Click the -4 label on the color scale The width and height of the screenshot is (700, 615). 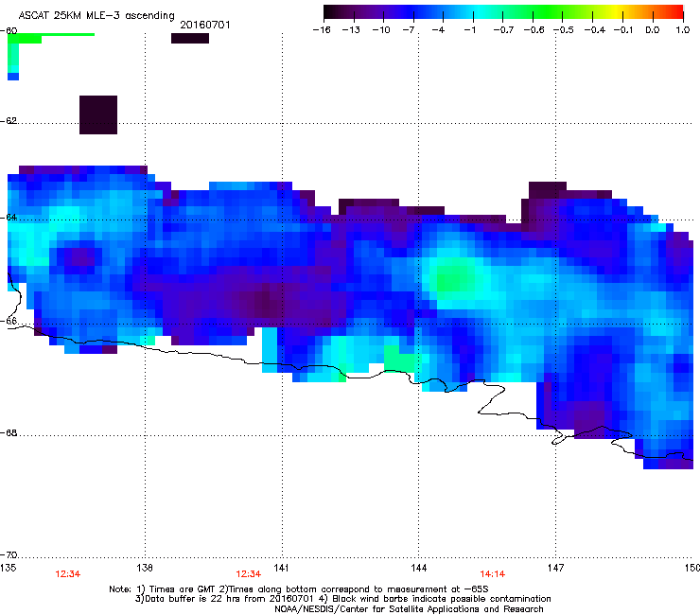point(438,30)
